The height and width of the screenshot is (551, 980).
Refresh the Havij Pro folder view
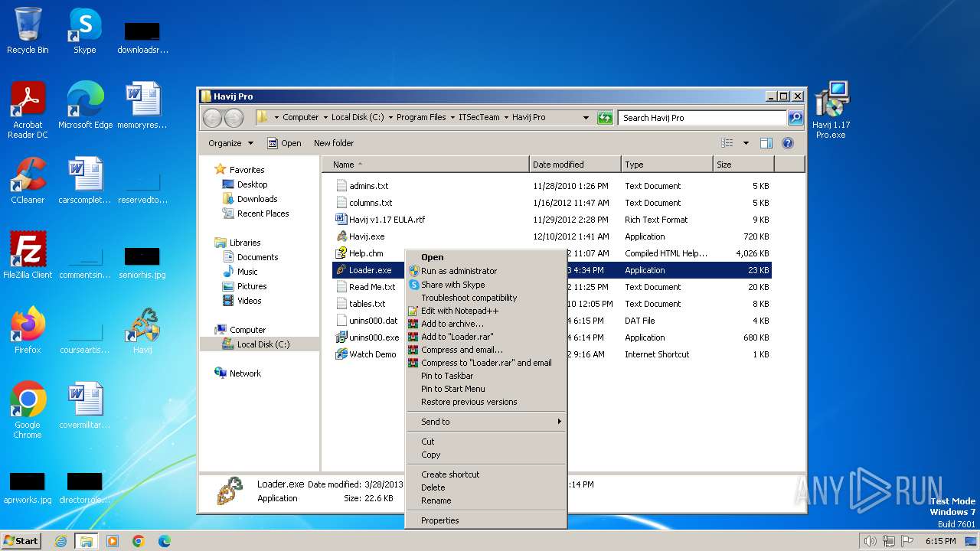pos(605,118)
